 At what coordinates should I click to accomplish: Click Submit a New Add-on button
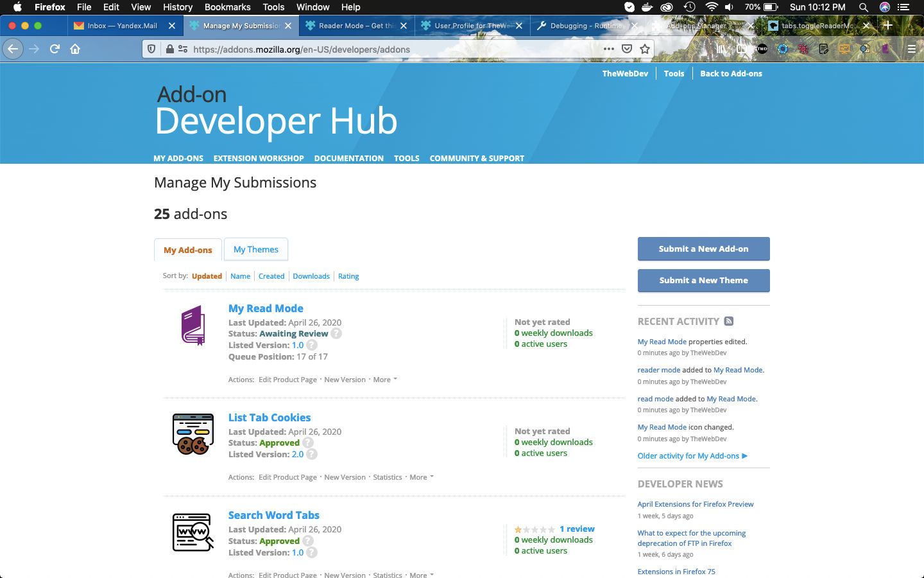704,249
